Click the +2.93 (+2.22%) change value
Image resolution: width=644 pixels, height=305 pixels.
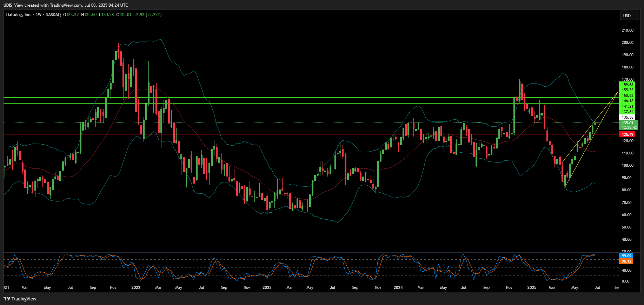(x=147, y=15)
